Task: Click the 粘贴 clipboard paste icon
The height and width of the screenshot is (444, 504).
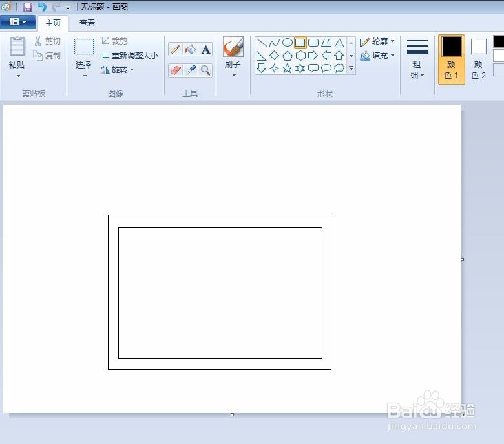Action: tap(17, 47)
